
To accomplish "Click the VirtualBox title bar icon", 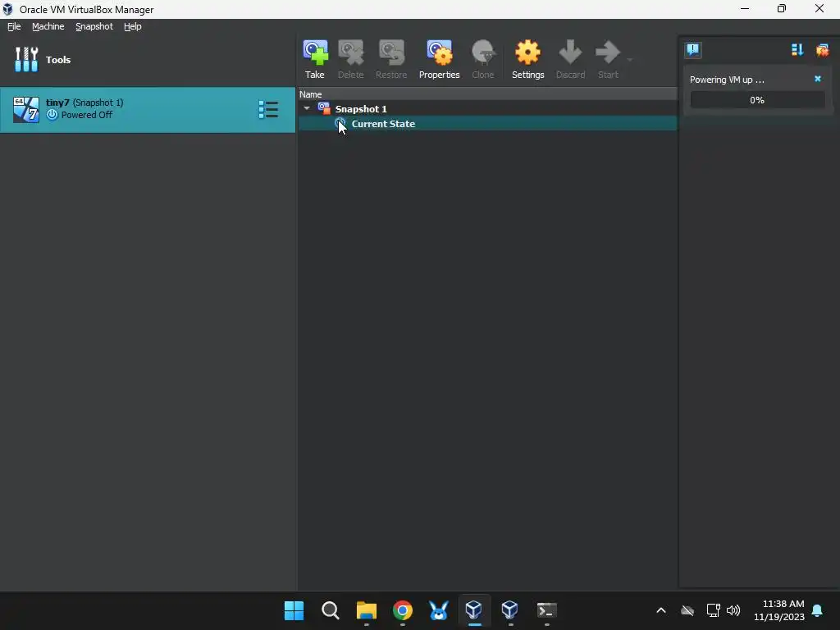I will (7, 9).
